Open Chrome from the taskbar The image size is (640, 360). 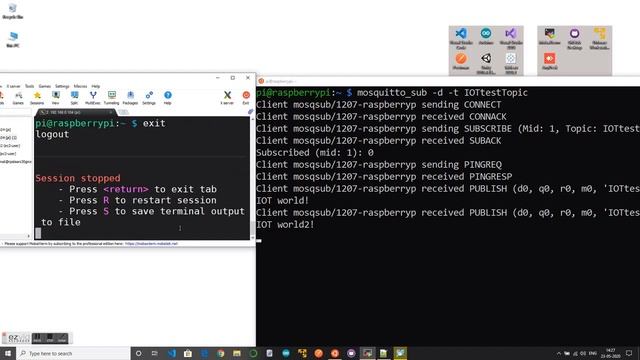point(220,353)
